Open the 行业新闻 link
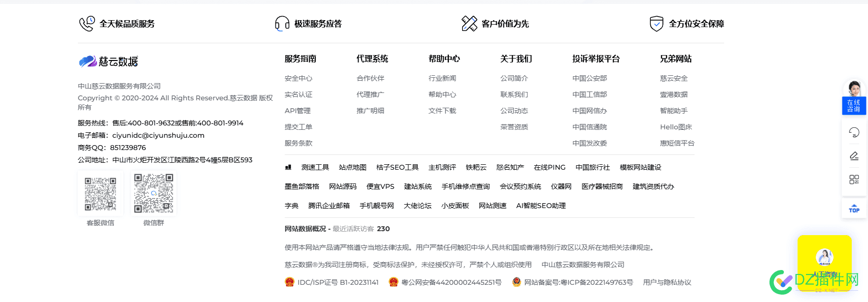Viewport: 868px width, 302px height. (442, 78)
